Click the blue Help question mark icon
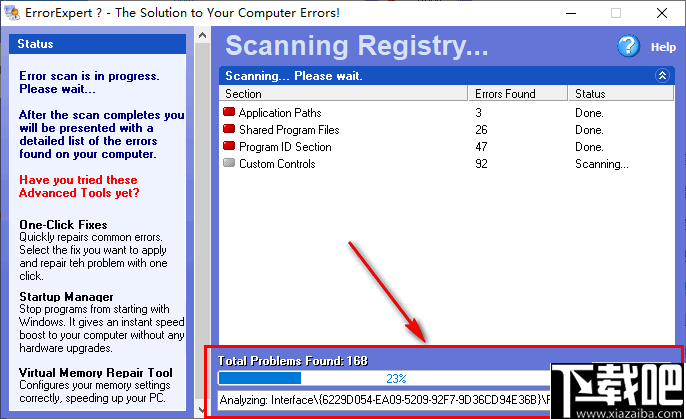686x419 pixels. (628, 46)
